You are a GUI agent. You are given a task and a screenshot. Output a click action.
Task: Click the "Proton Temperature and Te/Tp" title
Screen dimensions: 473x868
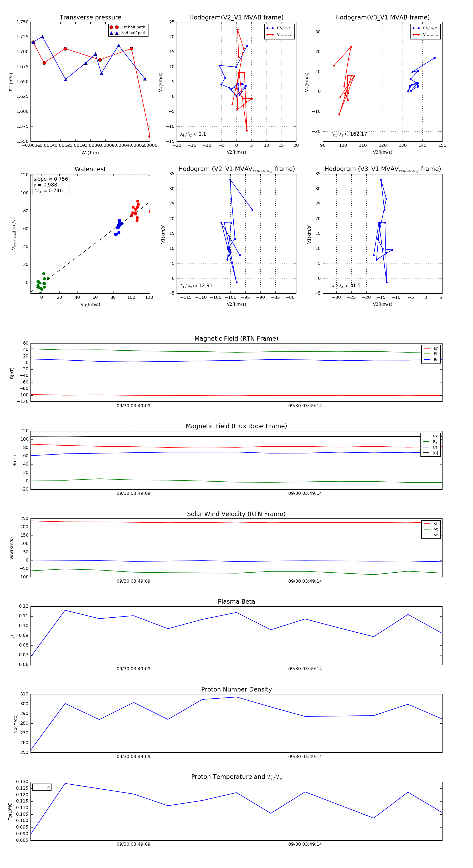[236, 777]
